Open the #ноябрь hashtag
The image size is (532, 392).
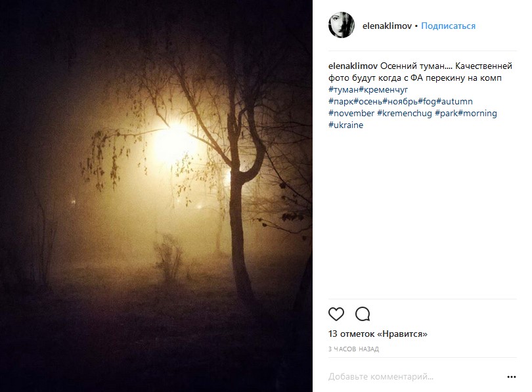point(400,101)
